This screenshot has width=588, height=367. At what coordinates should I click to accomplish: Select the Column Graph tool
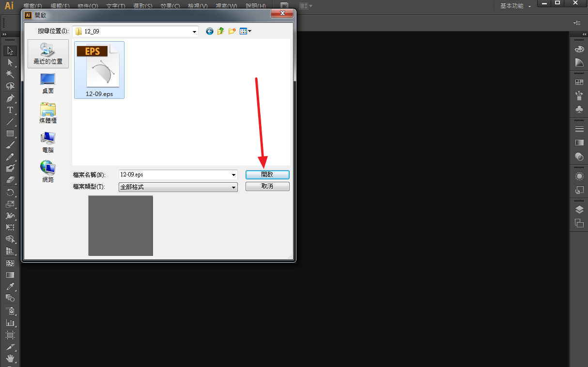tap(10, 322)
